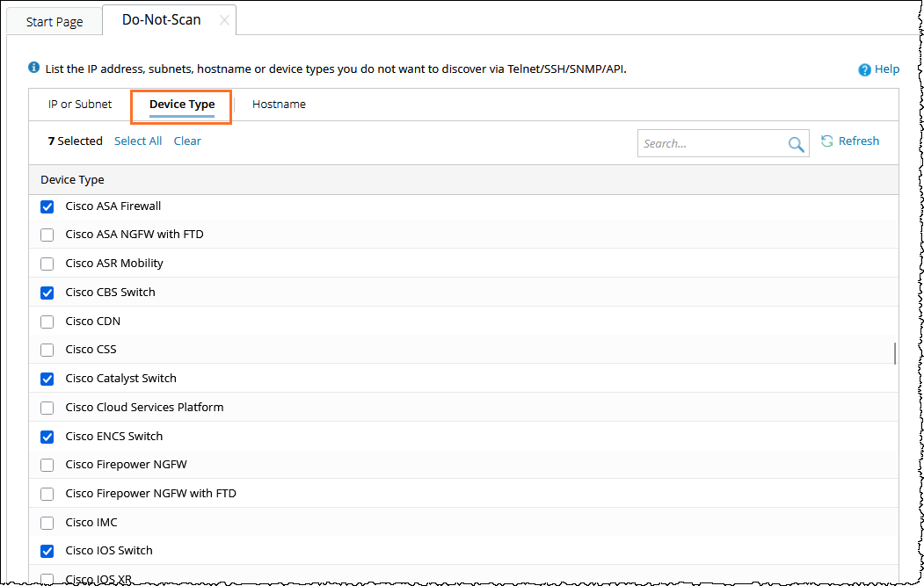Screen dimensions: 924x586
Task: Click the blue info icon
Action: pos(34,68)
